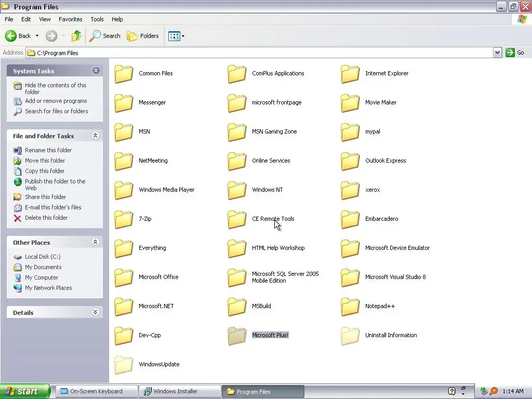Switch to Windows Installer taskbar button
The height and width of the screenshot is (399, 532).
click(180, 391)
